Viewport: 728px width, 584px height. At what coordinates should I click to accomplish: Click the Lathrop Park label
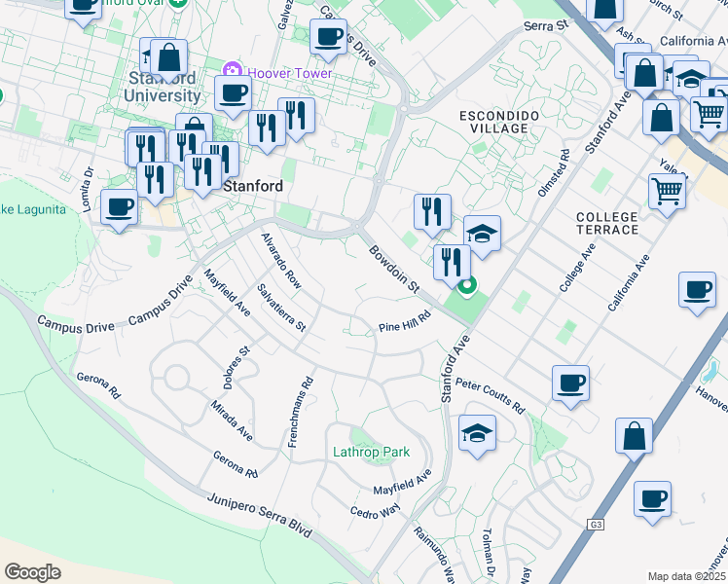372,452
